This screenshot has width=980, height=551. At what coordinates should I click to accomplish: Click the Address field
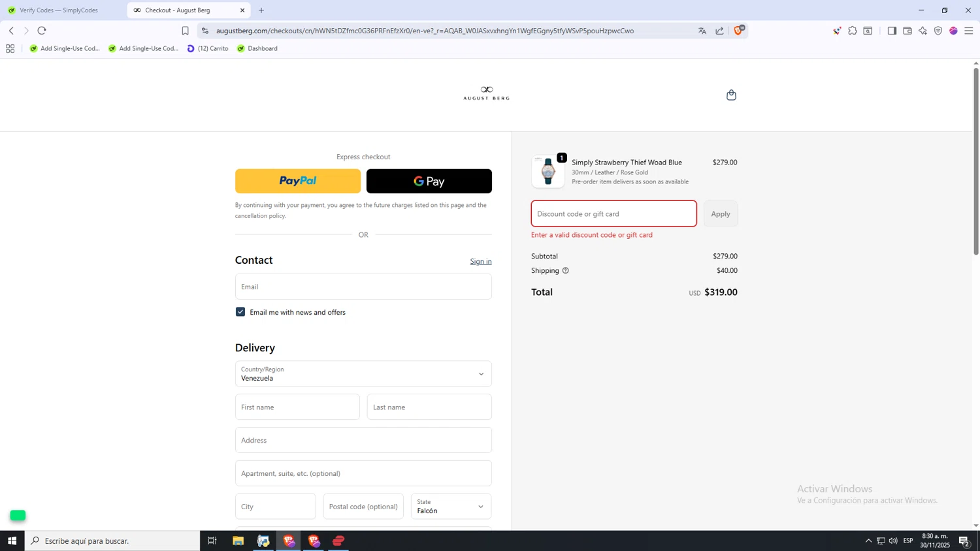point(363,440)
